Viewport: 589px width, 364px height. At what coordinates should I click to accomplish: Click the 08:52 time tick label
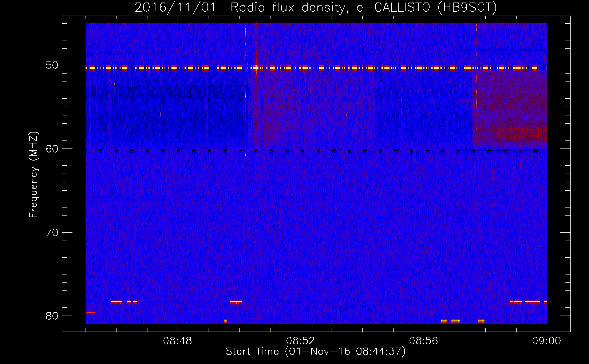coord(301,341)
